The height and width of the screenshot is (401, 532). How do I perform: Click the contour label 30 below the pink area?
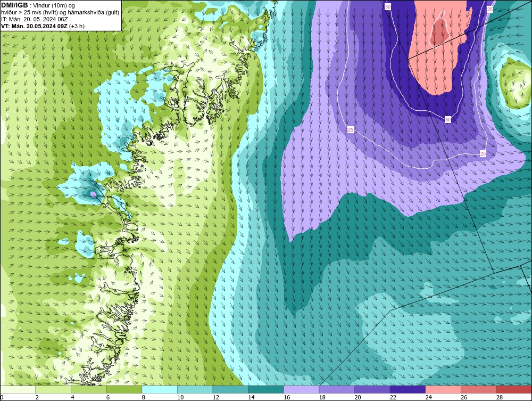448,119
